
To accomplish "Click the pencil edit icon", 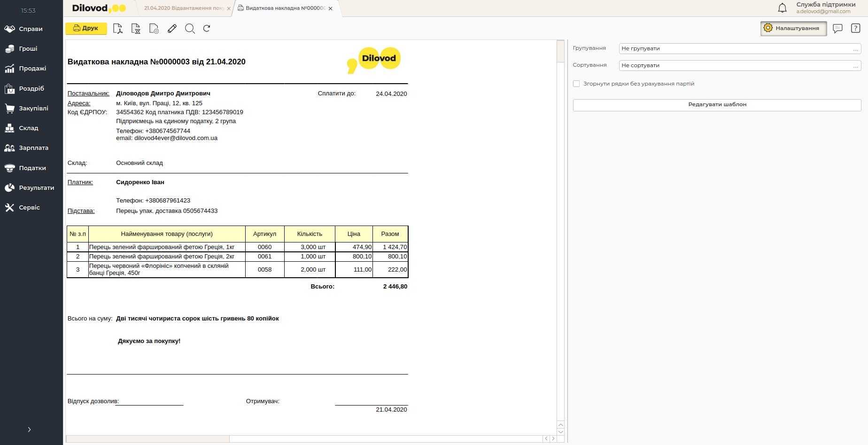I will click(x=172, y=29).
